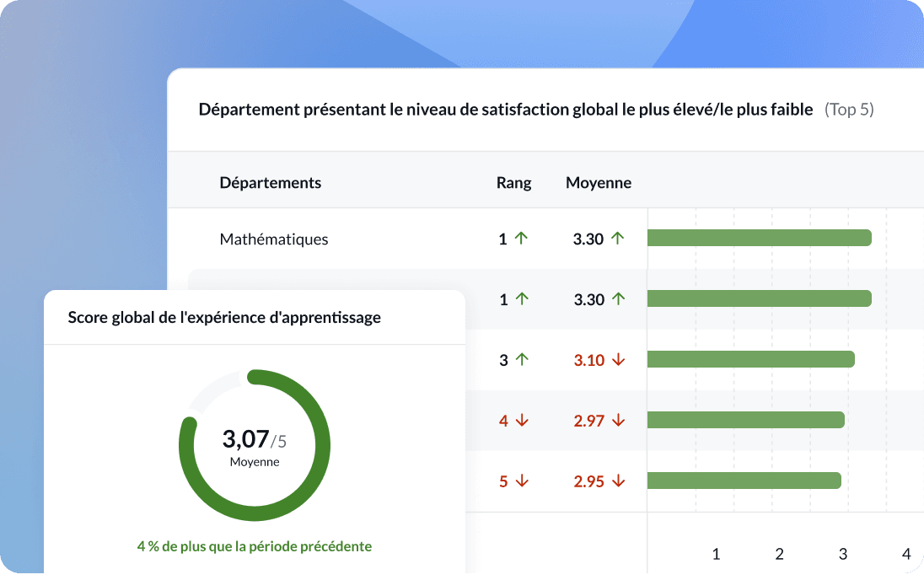This screenshot has height=580, width=924.
Task: Click the green up arrow next to rank 3
Action: pyautogui.click(x=522, y=360)
